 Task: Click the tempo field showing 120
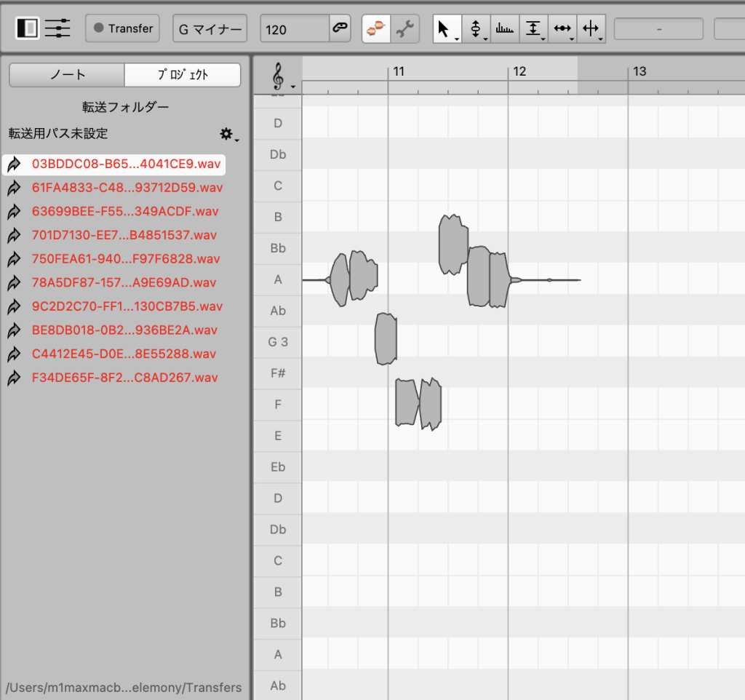(x=295, y=29)
